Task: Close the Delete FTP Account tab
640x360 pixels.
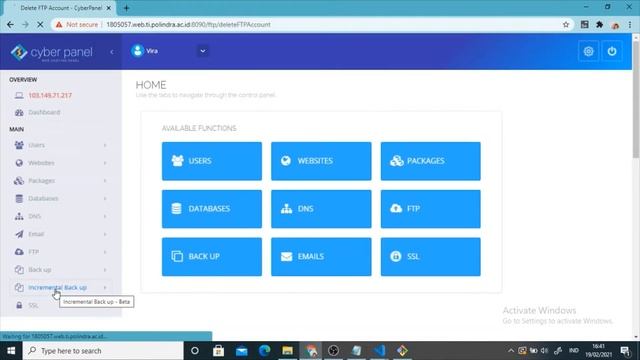Action: coord(109,8)
